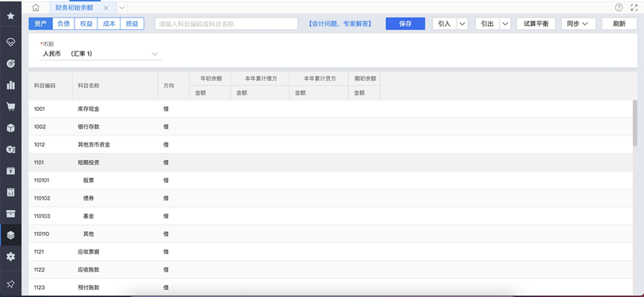Viewport: 644px width, 297px height.
Task: Select the 应收票据 row
Action: [331, 252]
